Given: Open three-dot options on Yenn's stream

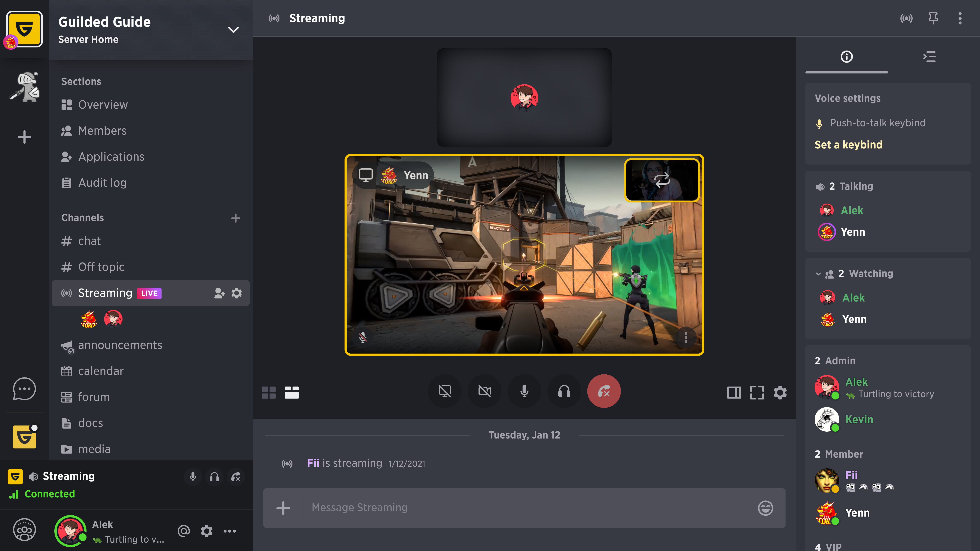Looking at the screenshot, I should pyautogui.click(x=686, y=337).
